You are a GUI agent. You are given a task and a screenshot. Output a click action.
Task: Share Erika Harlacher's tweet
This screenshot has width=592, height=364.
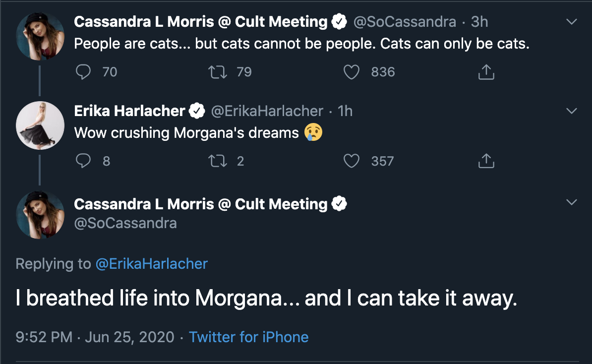pyautogui.click(x=486, y=161)
